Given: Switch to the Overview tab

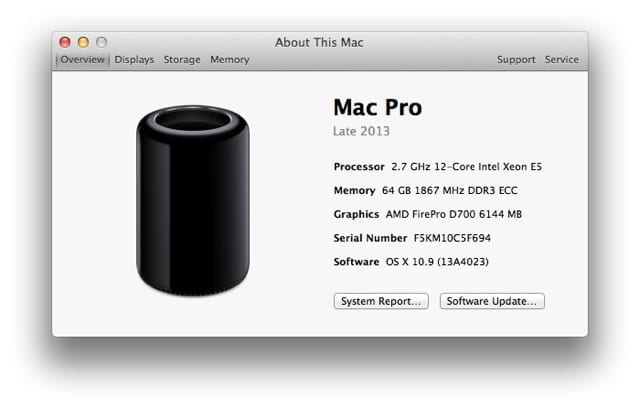Looking at the screenshot, I should click(x=82, y=60).
